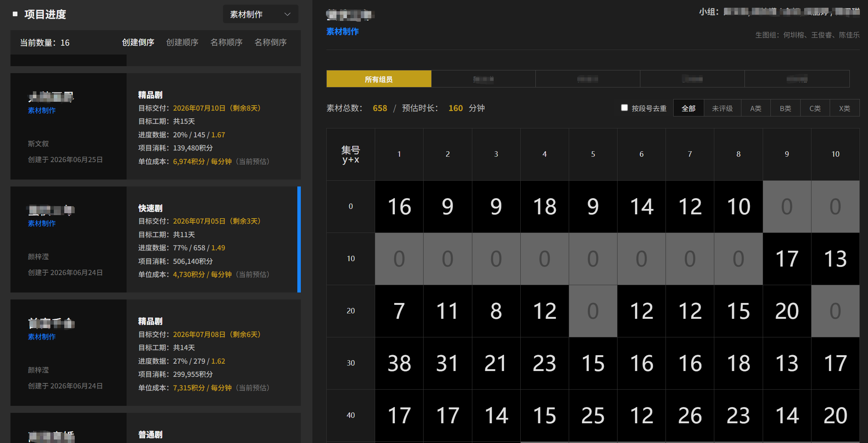Viewport: 868px width, 443px height.
Task: Select the 普通剧 project card heading
Action: (150, 434)
